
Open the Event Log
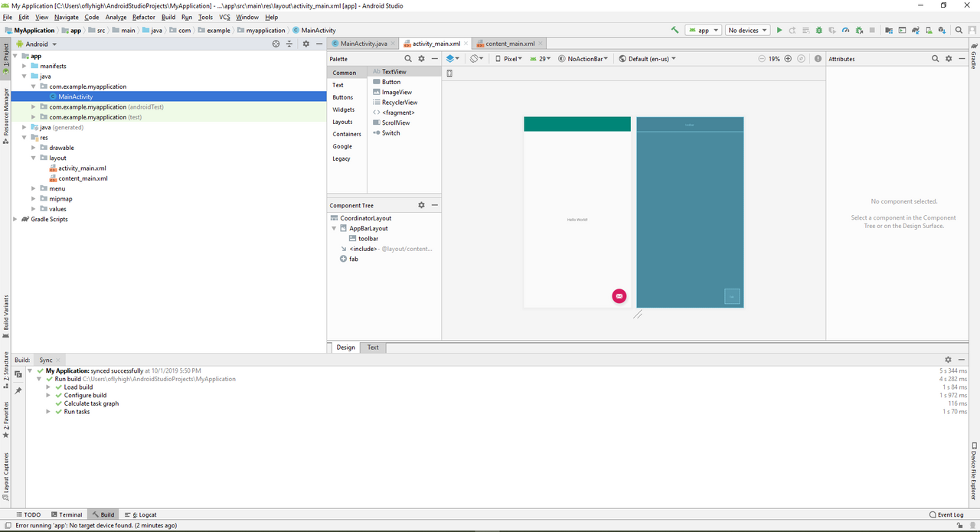coord(946,514)
